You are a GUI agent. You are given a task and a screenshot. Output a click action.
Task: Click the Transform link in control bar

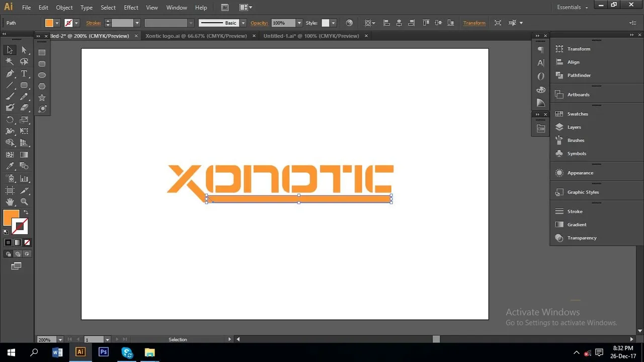(x=474, y=23)
